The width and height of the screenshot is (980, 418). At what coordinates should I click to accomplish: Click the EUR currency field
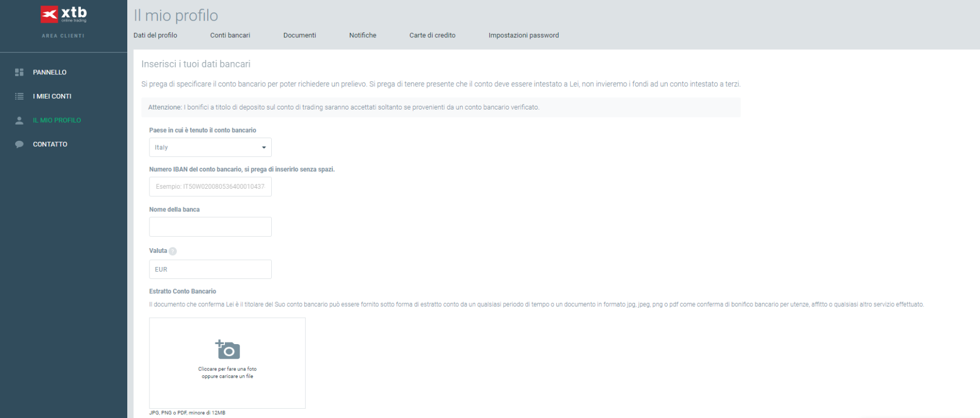pyautogui.click(x=210, y=269)
